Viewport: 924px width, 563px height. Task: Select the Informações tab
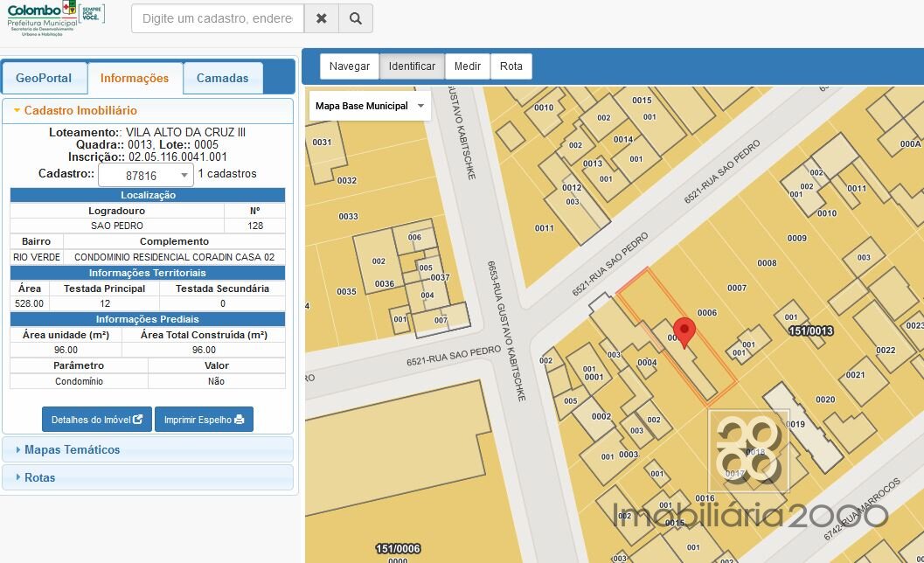point(135,78)
